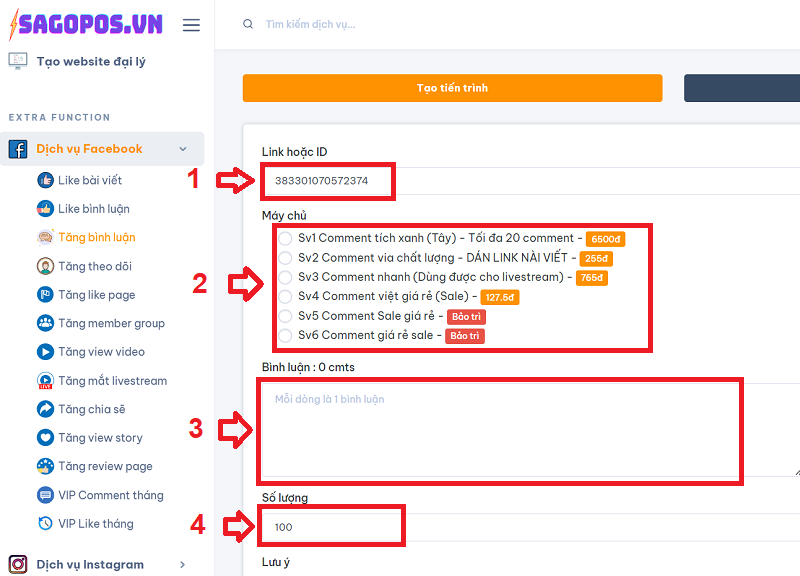This screenshot has height=576, width=800.
Task: Choose Sv4 Comment việt giá rẻ server
Action: tap(286, 297)
